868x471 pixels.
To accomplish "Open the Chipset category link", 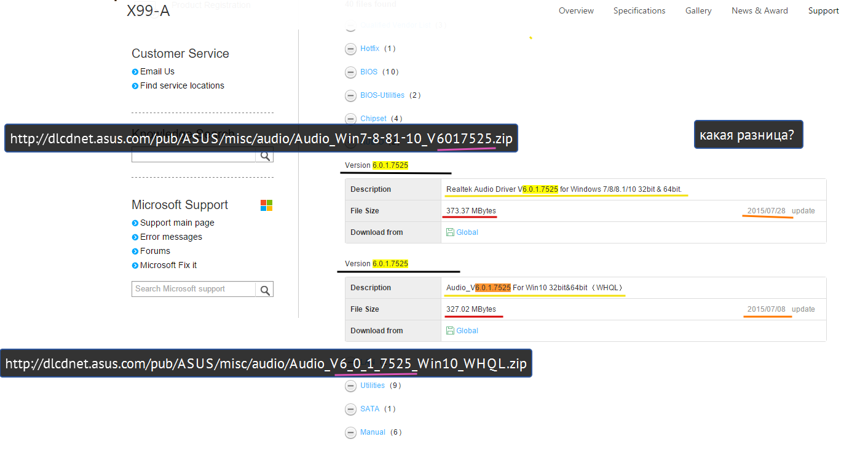I will tap(374, 119).
